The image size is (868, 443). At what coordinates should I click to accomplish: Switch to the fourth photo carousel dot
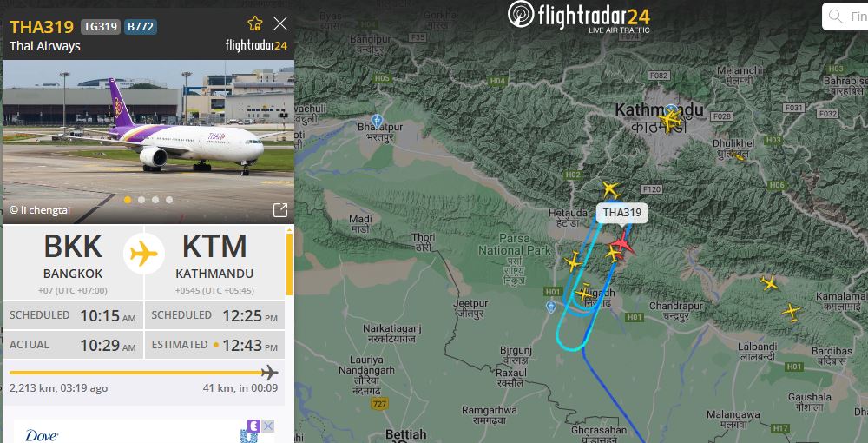coord(169,200)
